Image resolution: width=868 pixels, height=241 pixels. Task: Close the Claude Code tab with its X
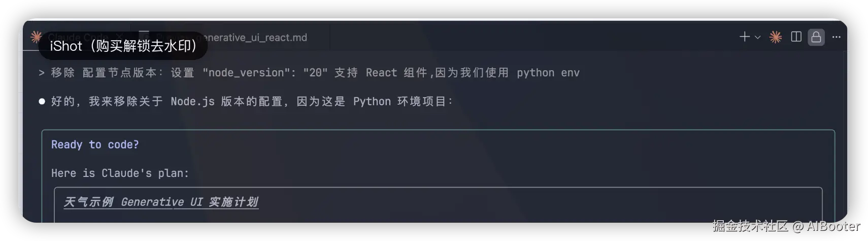click(x=119, y=37)
